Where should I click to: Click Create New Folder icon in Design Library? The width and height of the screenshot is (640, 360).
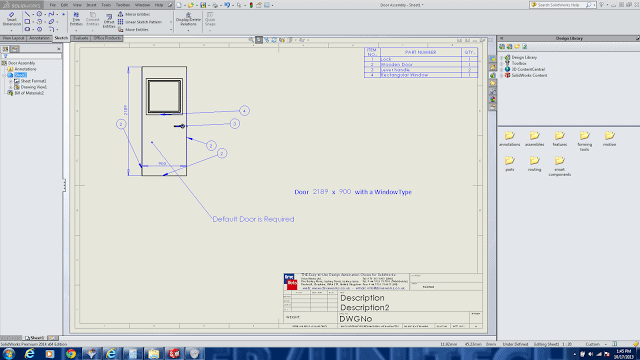[517, 47]
